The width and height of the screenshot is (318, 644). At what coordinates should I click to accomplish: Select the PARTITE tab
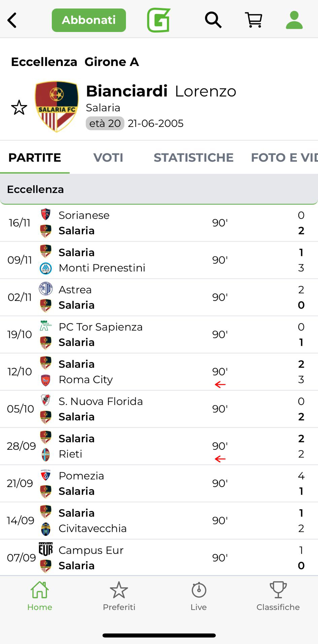point(35,158)
